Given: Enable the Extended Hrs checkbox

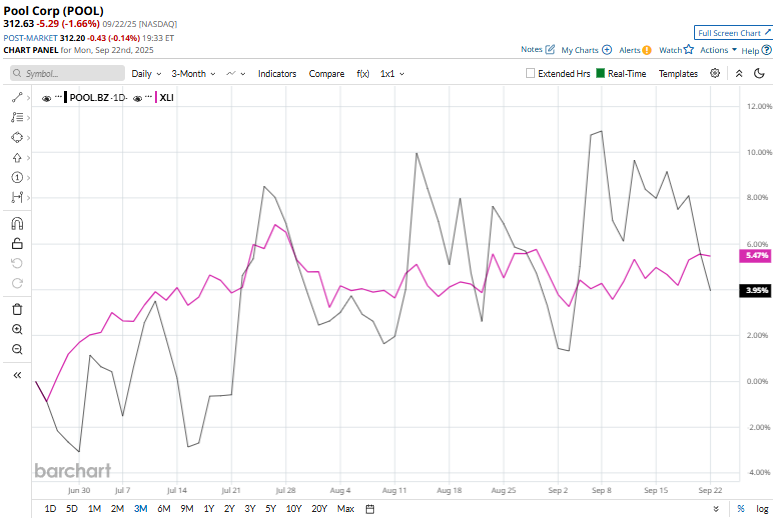Looking at the screenshot, I should tap(530, 73).
